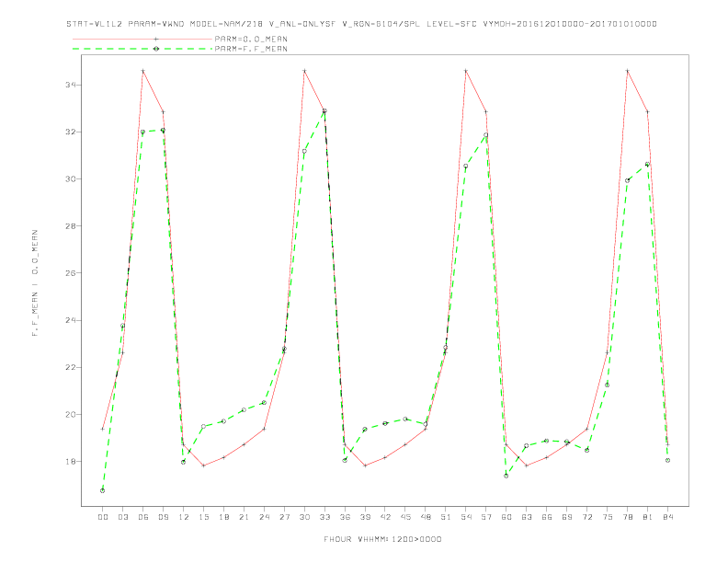728x563 pixels.
Task: Click green circle data point at hour 24
Action: [264, 403]
